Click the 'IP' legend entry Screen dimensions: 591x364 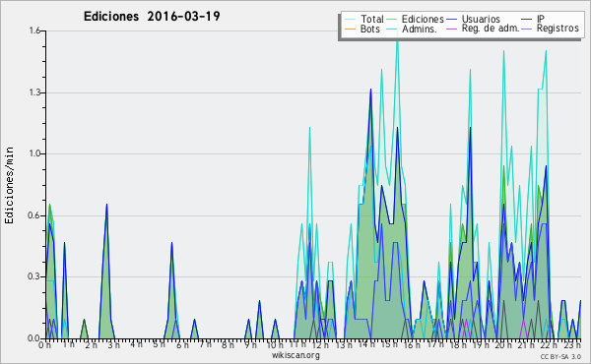(x=541, y=19)
